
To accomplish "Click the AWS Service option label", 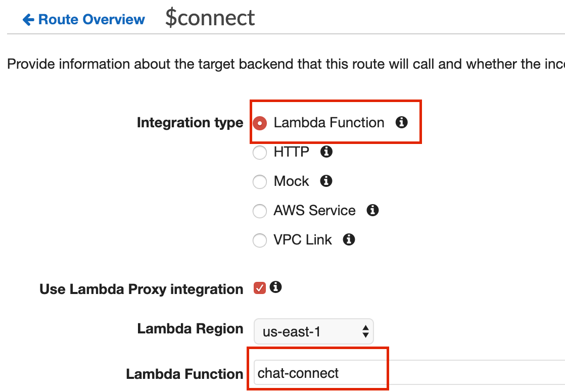I will [314, 211].
